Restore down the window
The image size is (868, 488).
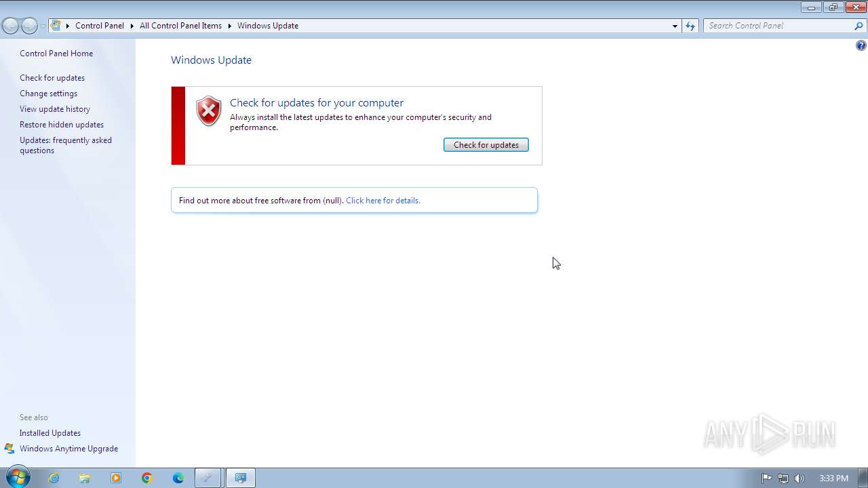(833, 7)
